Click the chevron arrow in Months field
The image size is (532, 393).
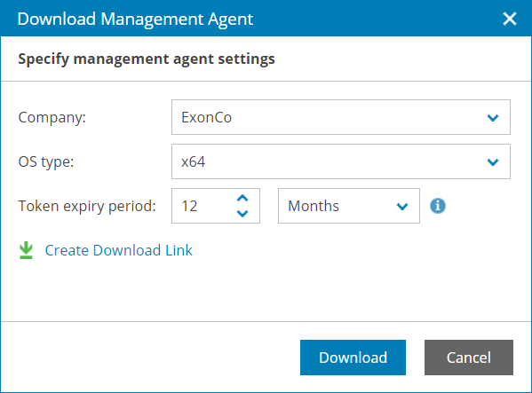pos(402,207)
